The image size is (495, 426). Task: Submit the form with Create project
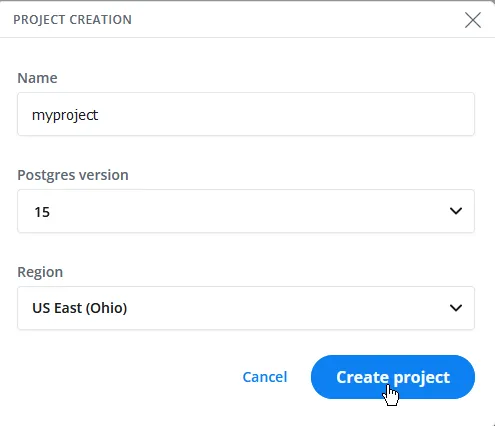tap(393, 377)
